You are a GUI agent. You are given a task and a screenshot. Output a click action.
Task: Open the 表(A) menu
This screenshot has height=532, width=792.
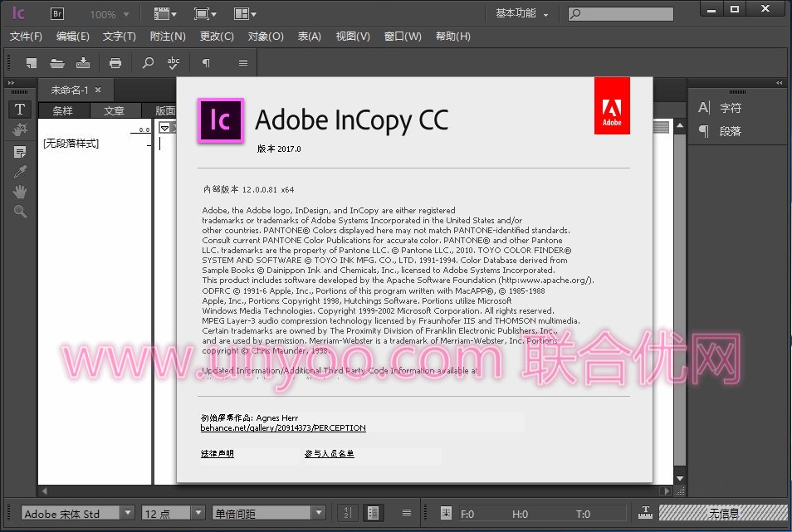309,37
